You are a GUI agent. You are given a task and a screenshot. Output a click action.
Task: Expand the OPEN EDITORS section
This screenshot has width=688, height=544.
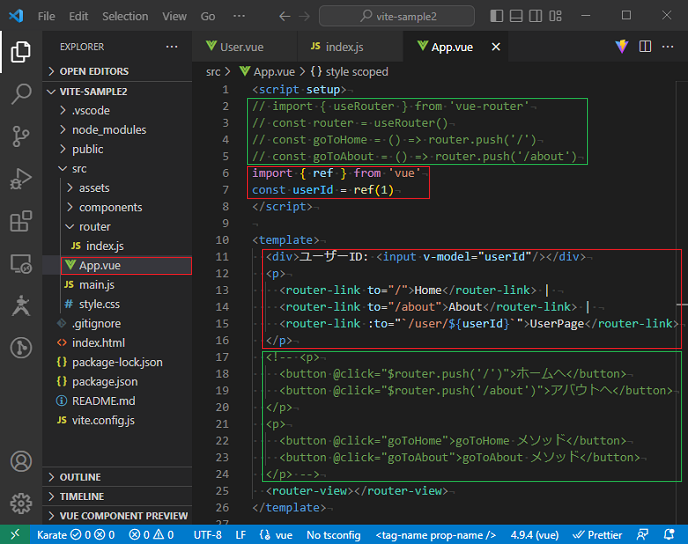(117, 72)
